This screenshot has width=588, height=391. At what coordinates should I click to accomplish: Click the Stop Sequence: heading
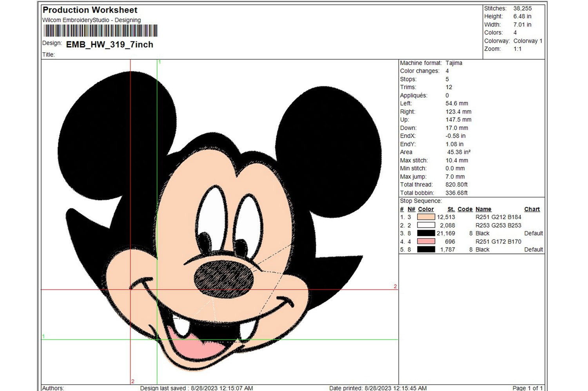pos(421,201)
